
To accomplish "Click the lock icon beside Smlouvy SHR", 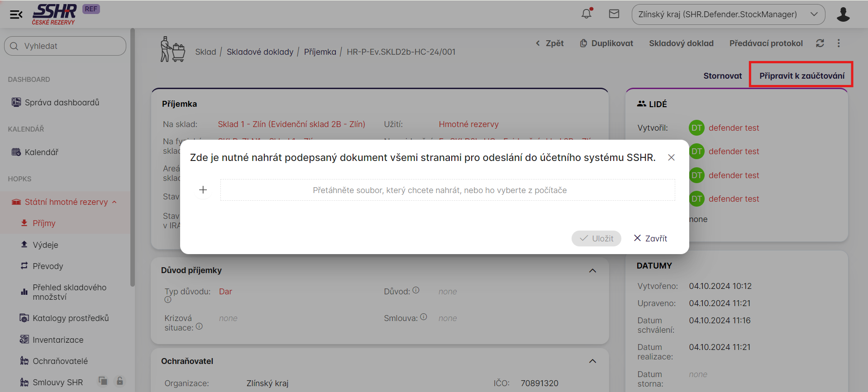I will (120, 381).
